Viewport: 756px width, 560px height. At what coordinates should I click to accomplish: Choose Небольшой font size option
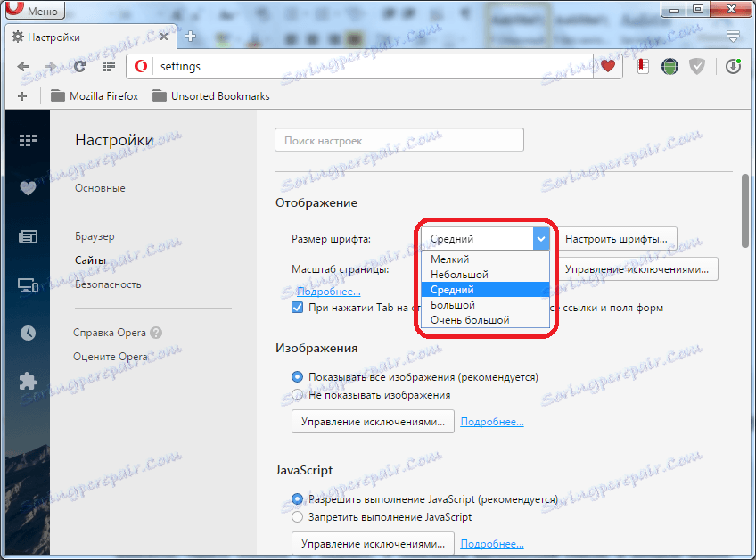[x=485, y=275]
